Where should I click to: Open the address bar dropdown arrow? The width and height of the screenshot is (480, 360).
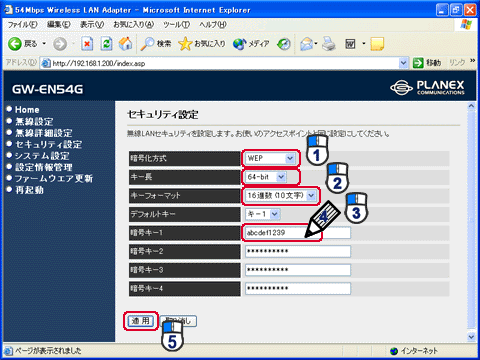coord(403,63)
